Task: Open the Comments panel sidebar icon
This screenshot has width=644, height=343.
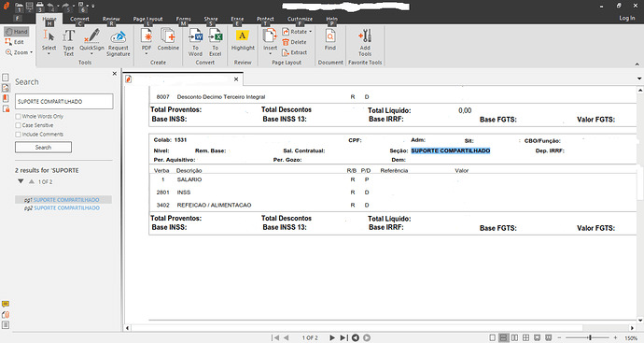Action: click(6, 305)
